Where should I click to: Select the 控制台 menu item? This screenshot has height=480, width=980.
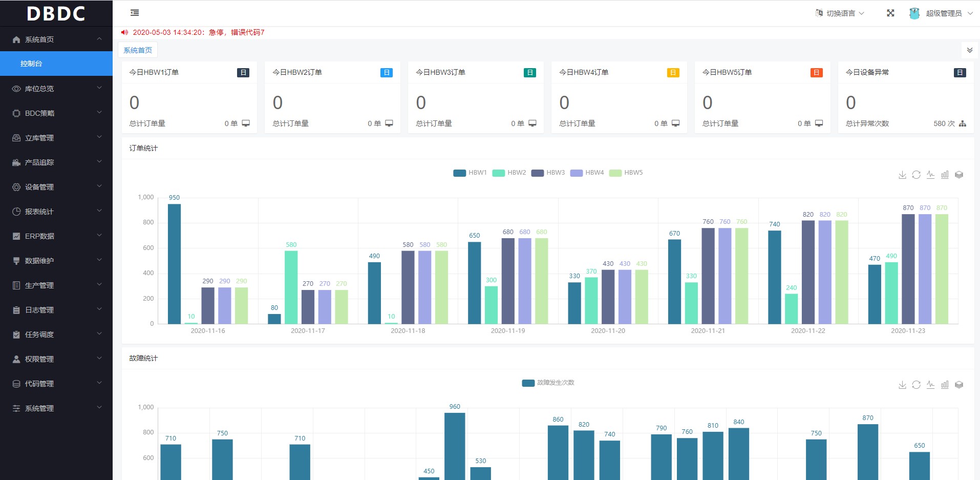point(56,64)
